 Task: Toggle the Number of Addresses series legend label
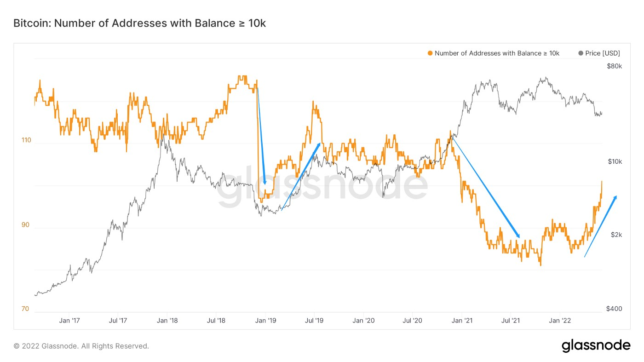click(497, 53)
